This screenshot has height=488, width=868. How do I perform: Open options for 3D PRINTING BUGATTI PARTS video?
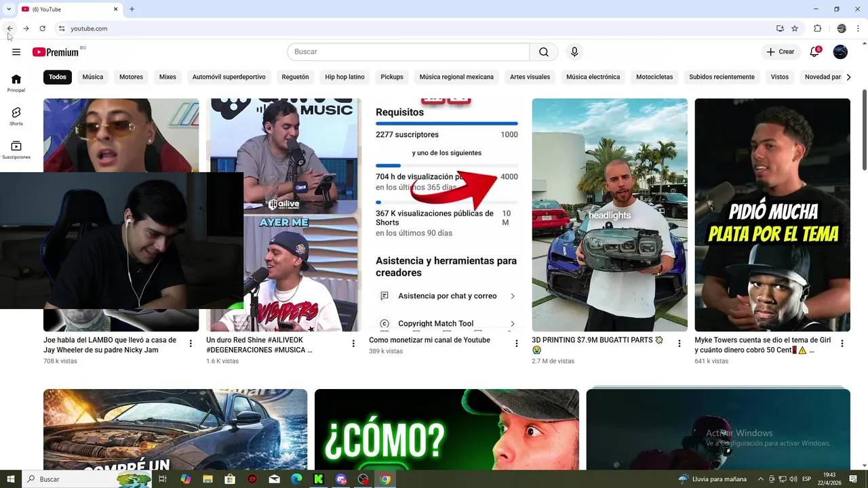coord(679,344)
